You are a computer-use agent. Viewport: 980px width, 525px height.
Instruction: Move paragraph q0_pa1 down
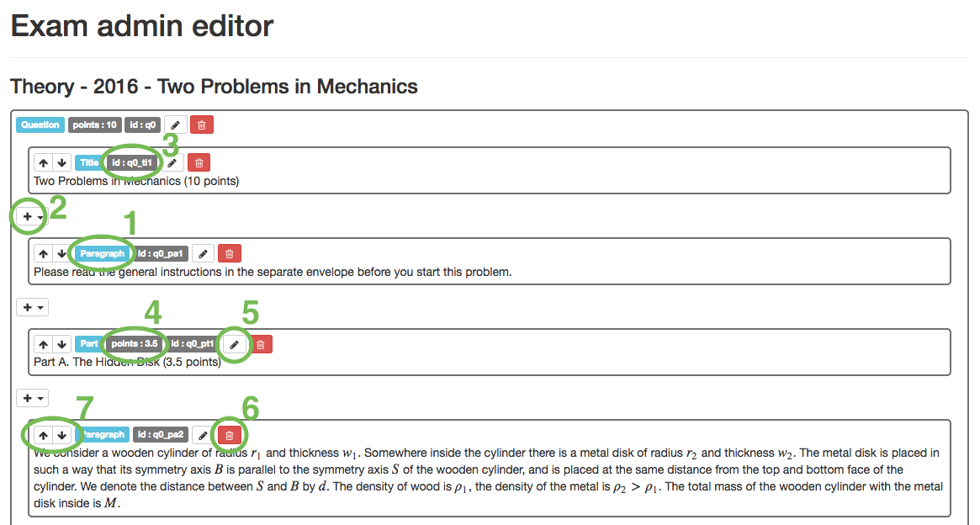61,253
